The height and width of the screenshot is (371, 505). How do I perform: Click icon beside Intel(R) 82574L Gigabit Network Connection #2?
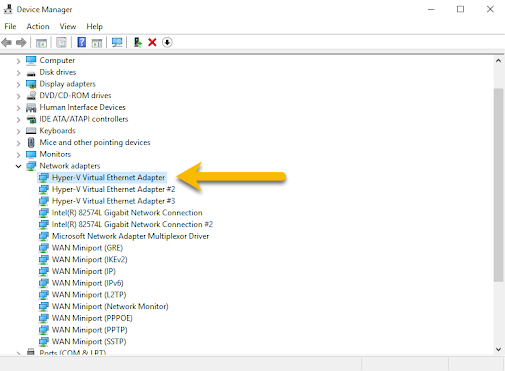coord(43,225)
